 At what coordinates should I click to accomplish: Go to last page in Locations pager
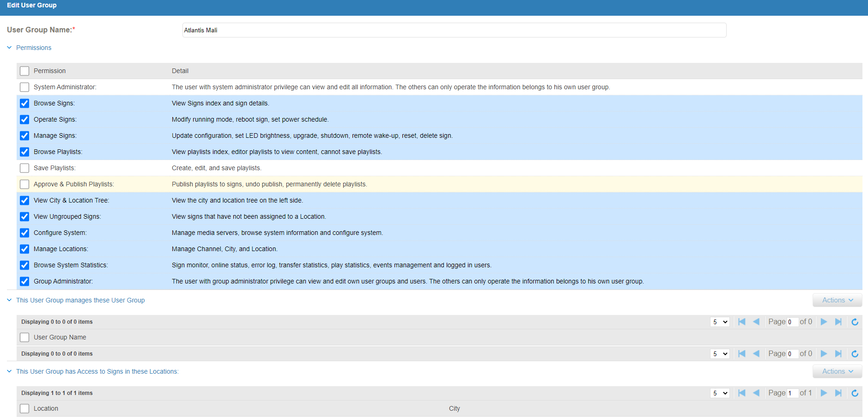pyautogui.click(x=838, y=393)
